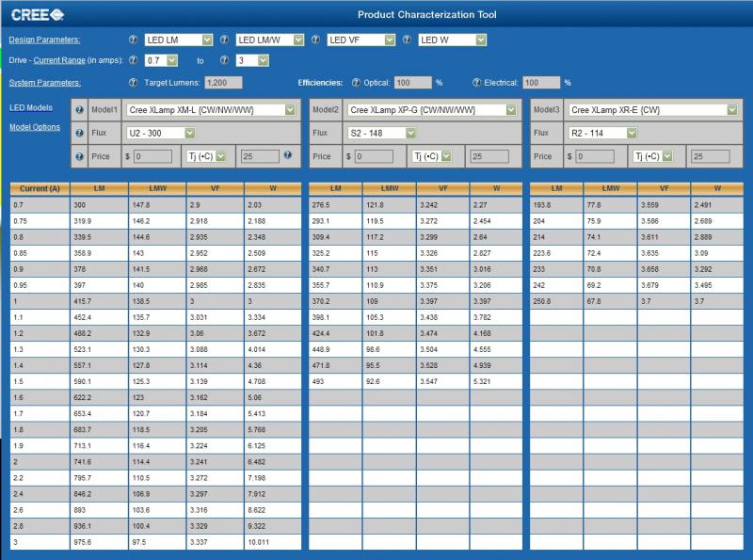Click help icon next to Optical efficiency
Viewport: 753px width, 560px height.
[356, 83]
